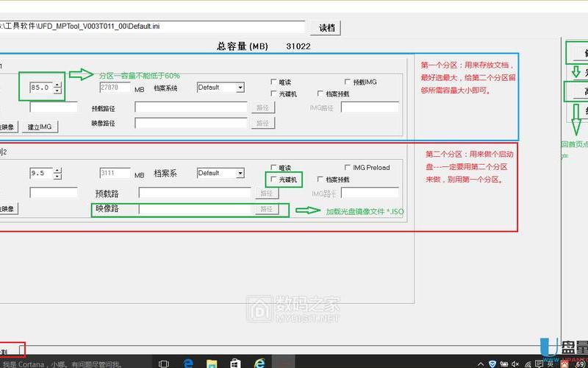
Task: Click the blue shield security tray icon
Action: click(x=492, y=364)
